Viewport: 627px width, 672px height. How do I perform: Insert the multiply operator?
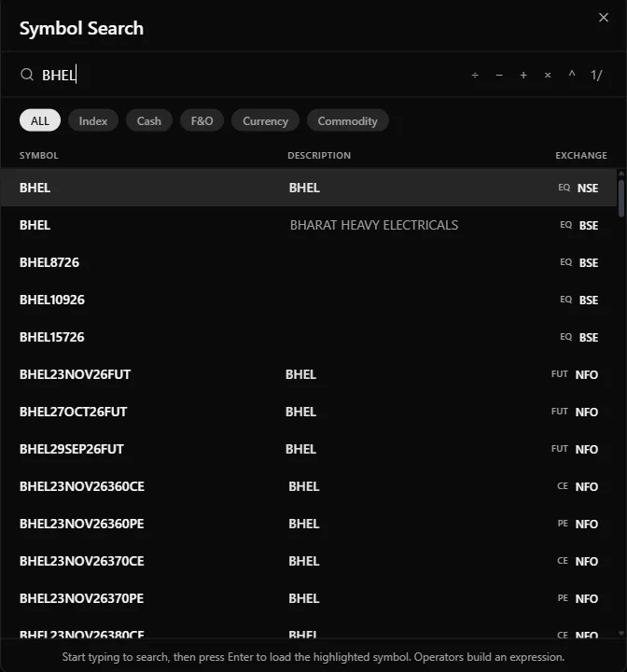[548, 76]
